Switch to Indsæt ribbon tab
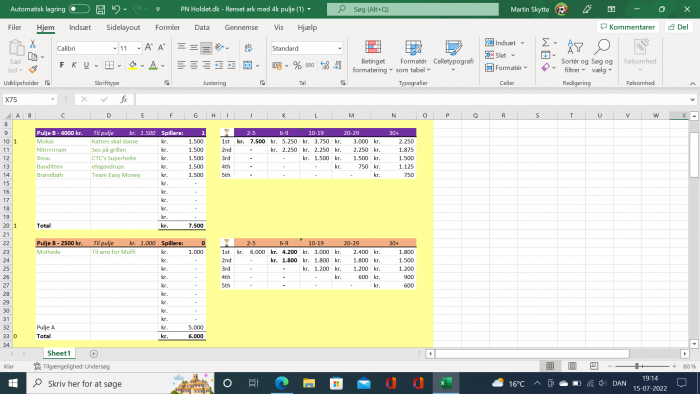 pyautogui.click(x=80, y=27)
